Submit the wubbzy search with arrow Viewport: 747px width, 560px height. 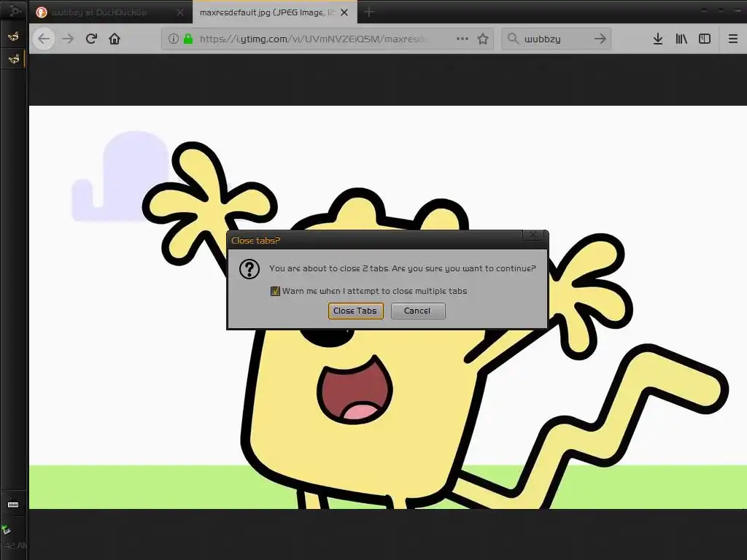point(600,39)
